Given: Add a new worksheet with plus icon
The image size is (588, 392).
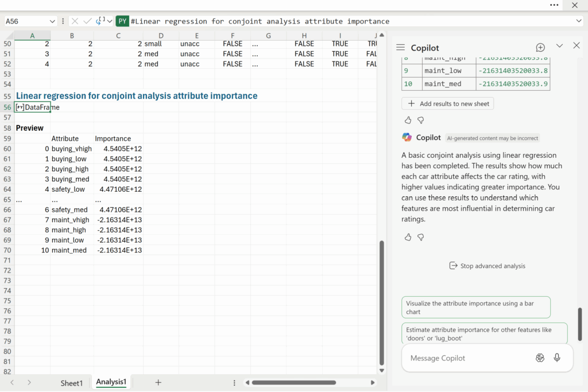Looking at the screenshot, I should click(x=158, y=382).
